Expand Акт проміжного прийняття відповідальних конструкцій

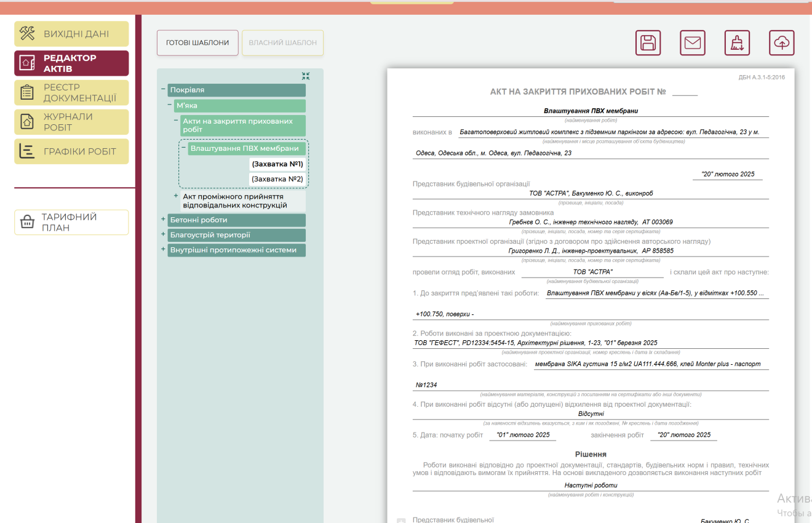click(x=175, y=196)
